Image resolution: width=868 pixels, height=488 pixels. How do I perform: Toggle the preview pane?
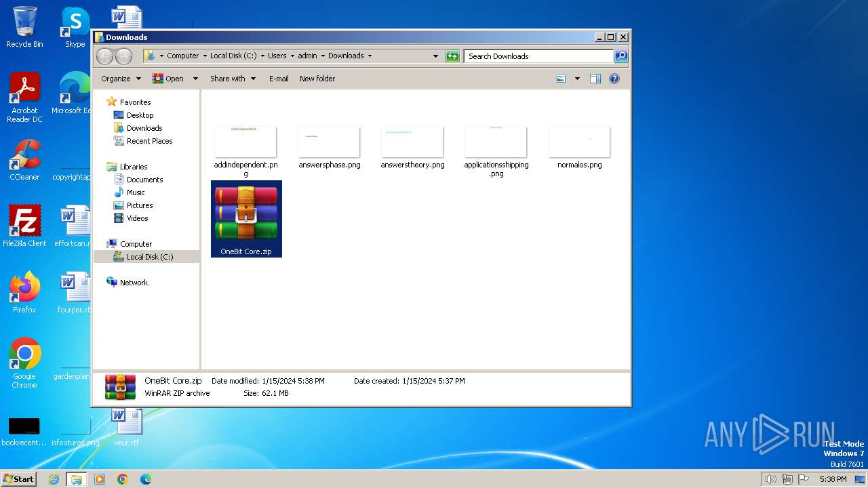595,79
